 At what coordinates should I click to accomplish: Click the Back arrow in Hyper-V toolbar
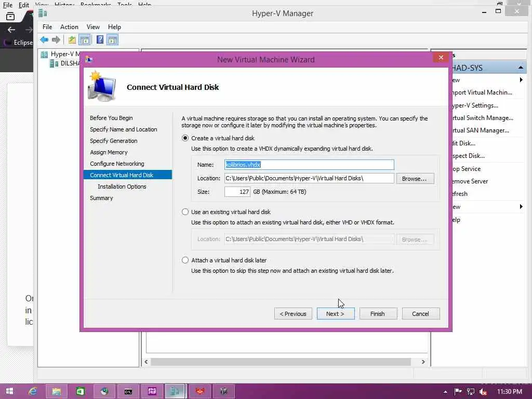pyautogui.click(x=44, y=40)
